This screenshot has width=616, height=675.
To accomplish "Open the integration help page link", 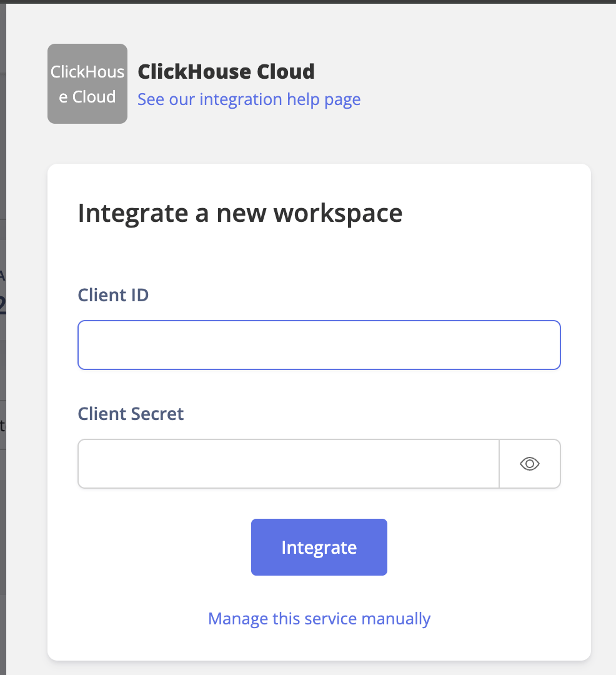I will (249, 99).
